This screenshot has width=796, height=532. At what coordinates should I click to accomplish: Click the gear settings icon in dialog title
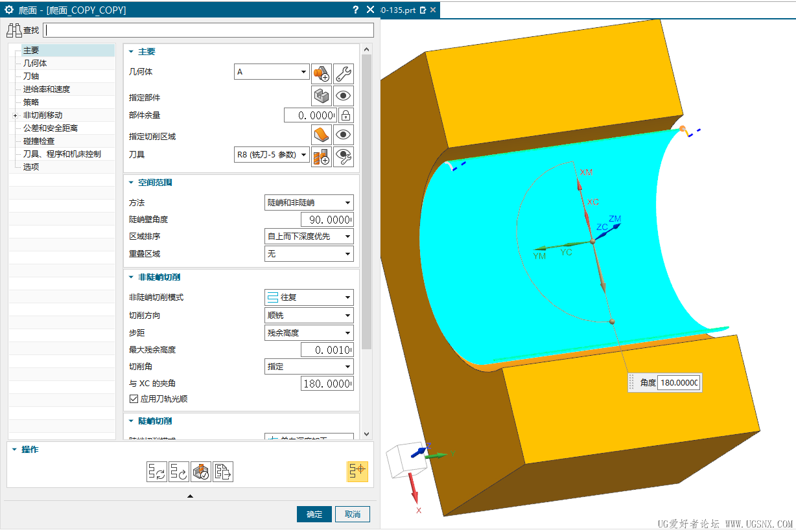pyautogui.click(x=9, y=10)
